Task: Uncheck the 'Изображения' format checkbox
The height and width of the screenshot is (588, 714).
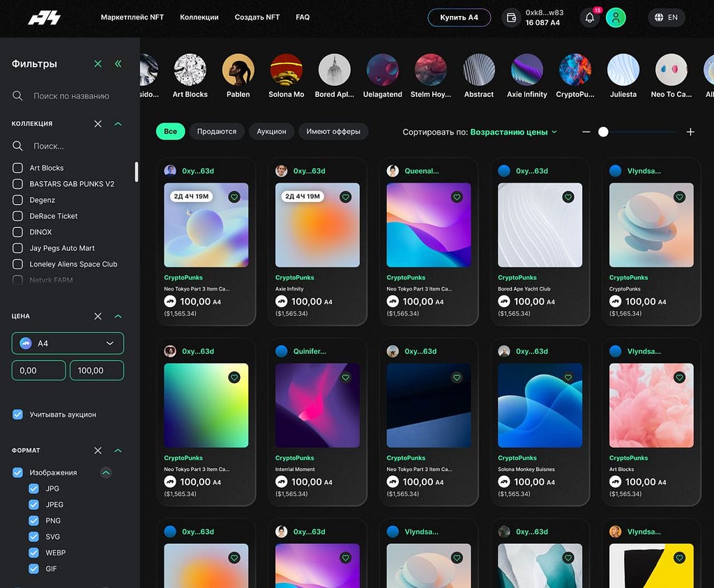Action: [x=17, y=472]
